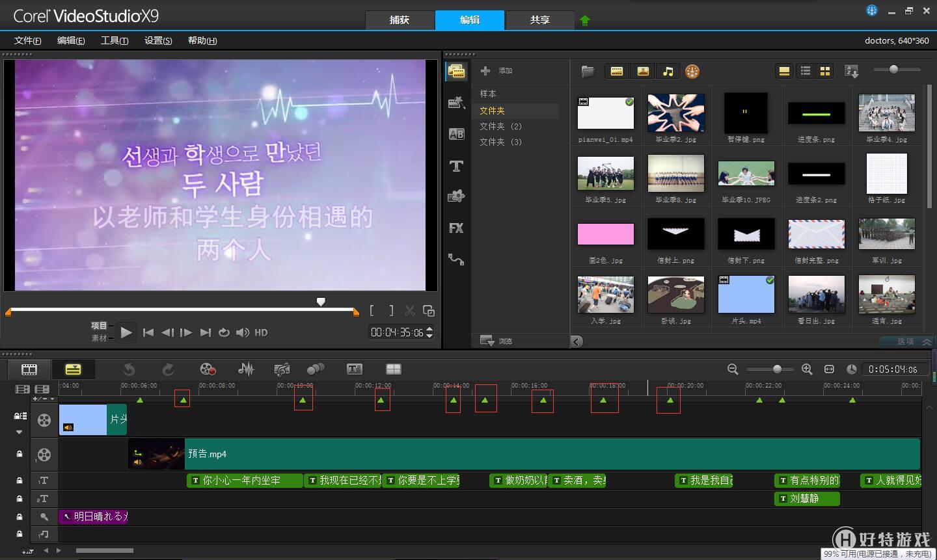Open the Sound Mixer

[246, 369]
